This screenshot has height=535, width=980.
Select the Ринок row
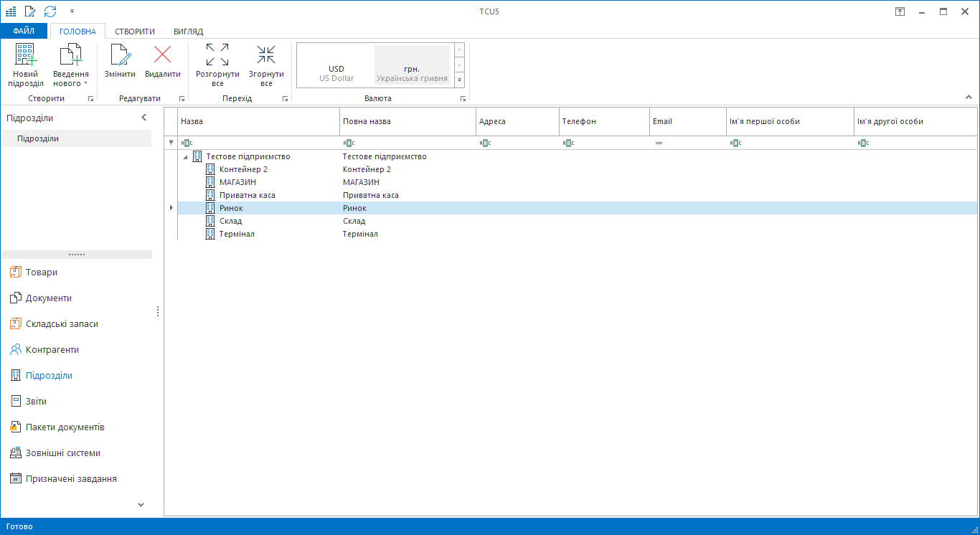(x=577, y=208)
